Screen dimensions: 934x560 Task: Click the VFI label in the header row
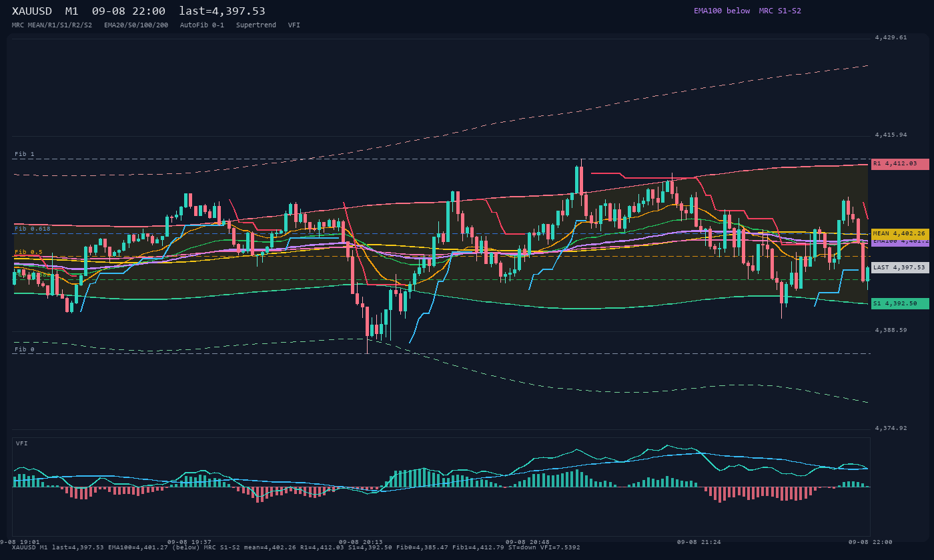click(x=294, y=25)
